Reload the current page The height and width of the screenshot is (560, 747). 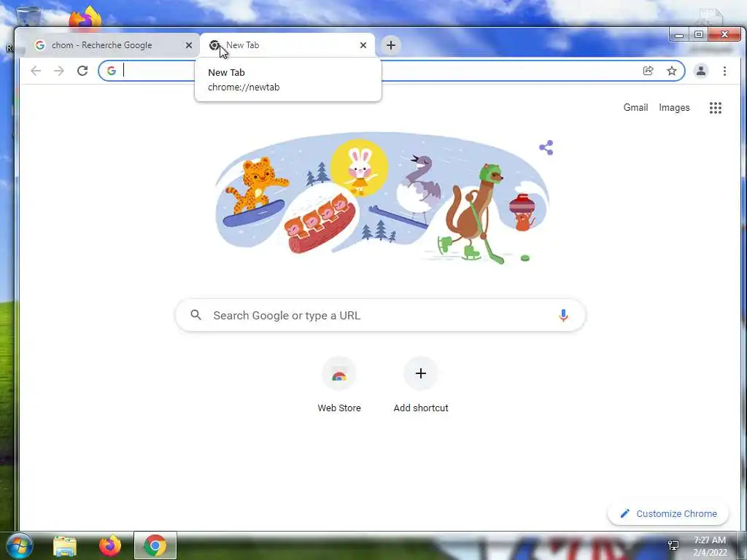point(82,71)
